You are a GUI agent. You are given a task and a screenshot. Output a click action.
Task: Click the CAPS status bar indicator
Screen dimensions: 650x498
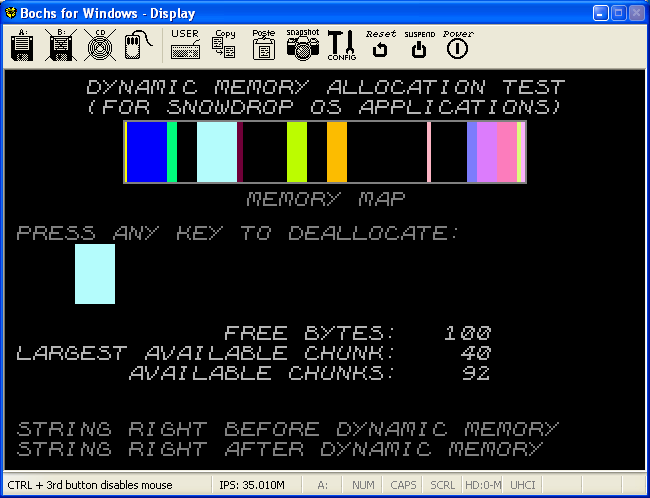coord(403,485)
